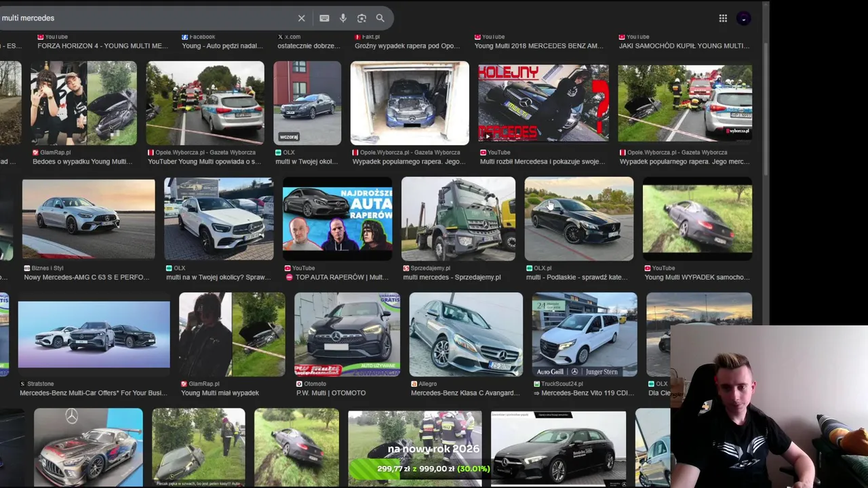This screenshot has height=488, width=868.
Task: Open Facebook result 'Young - Auto pędzi nadal...'
Action: click(222, 46)
